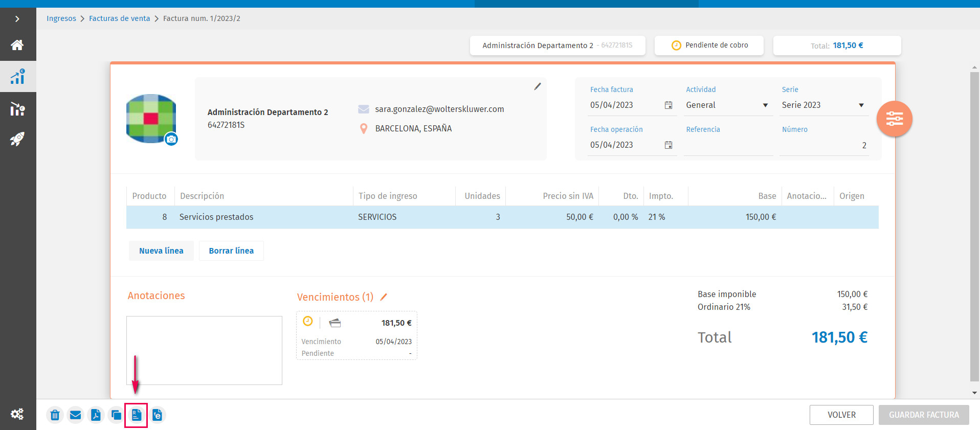Select the Servicios prestados description cell
Image resolution: width=980 pixels, height=430 pixels.
point(263,217)
